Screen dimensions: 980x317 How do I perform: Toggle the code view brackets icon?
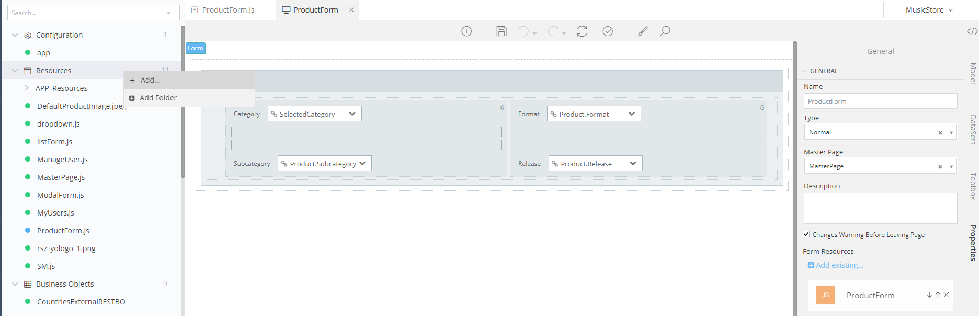[972, 31]
